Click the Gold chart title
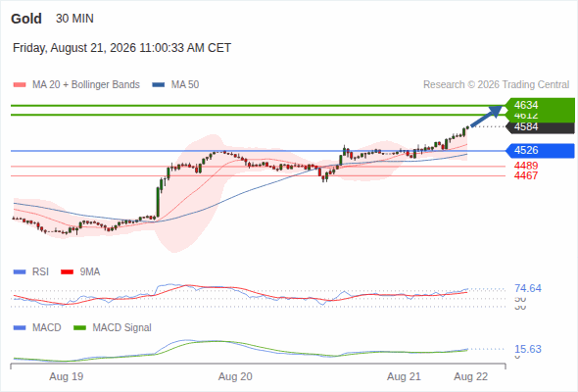Screen dimensions: 578x392 (x=26, y=19)
